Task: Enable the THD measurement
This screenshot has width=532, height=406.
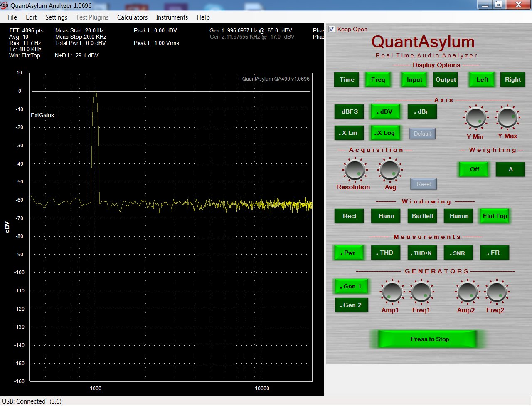Action: point(386,253)
